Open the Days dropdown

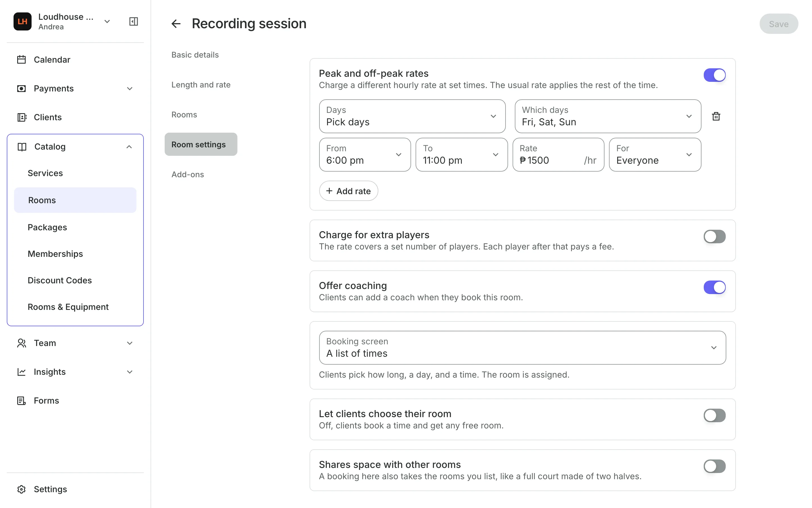pyautogui.click(x=412, y=116)
